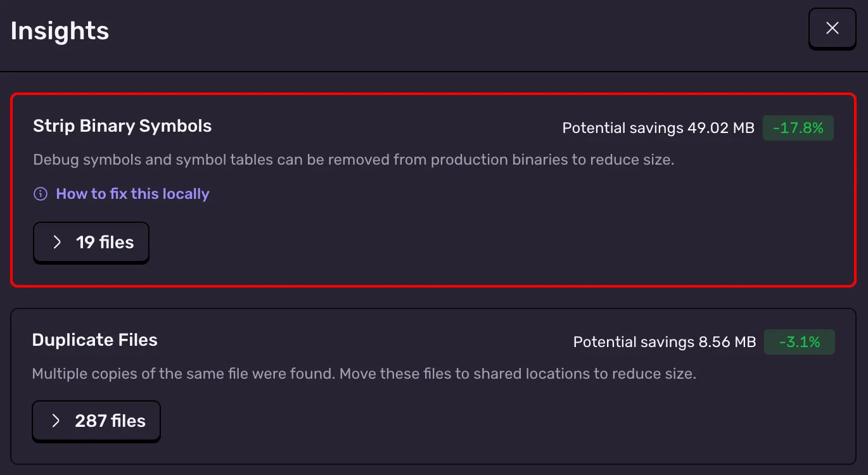Click the Insights panel title
Image resolution: width=868 pixels, height=475 pixels.
coord(59,30)
